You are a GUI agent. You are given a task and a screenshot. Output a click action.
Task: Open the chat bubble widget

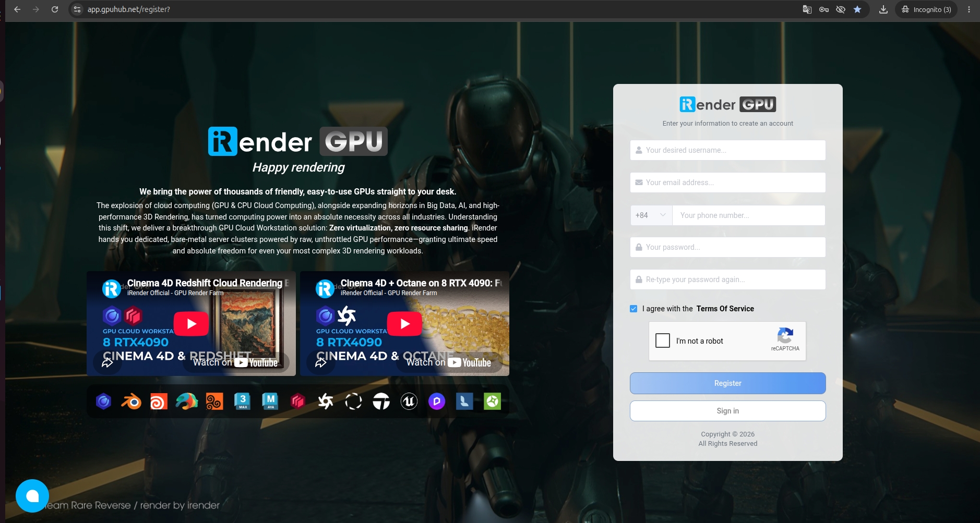(32, 496)
